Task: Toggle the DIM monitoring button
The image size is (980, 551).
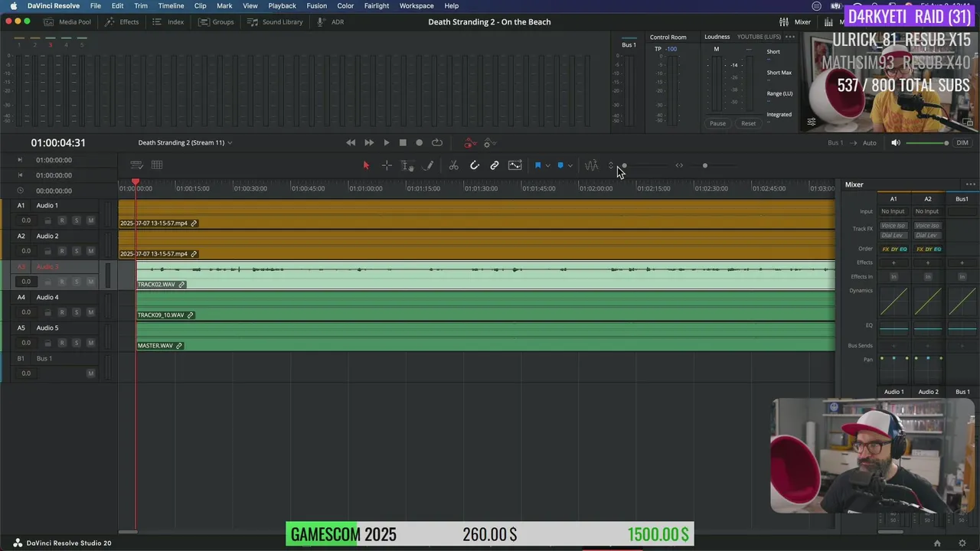Action: (x=962, y=142)
